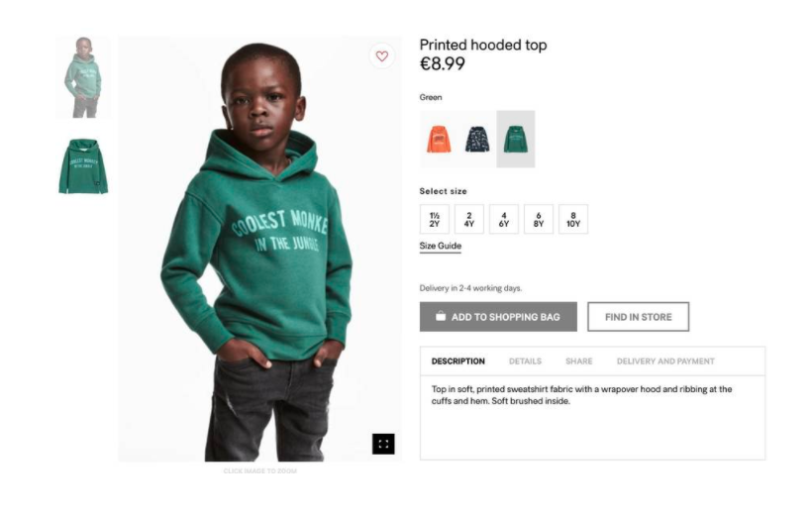Click the heart favorite icon
812x516 pixels.
pyautogui.click(x=382, y=56)
